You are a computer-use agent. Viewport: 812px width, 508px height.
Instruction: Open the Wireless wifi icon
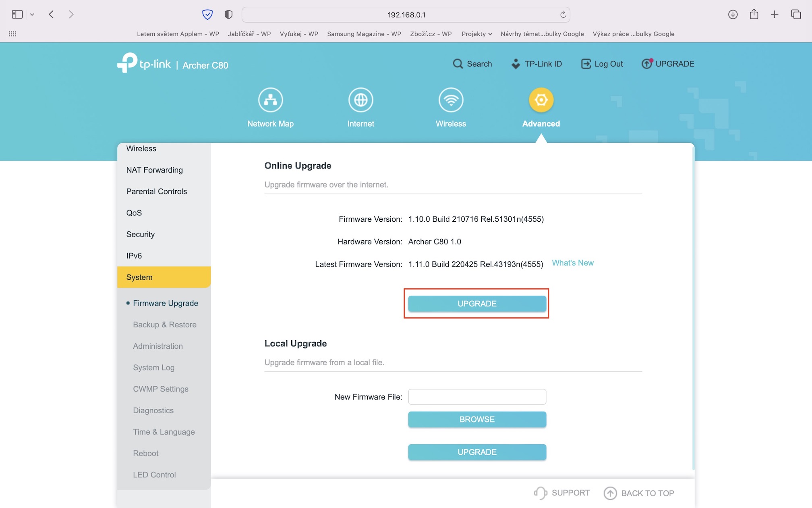coord(451,100)
